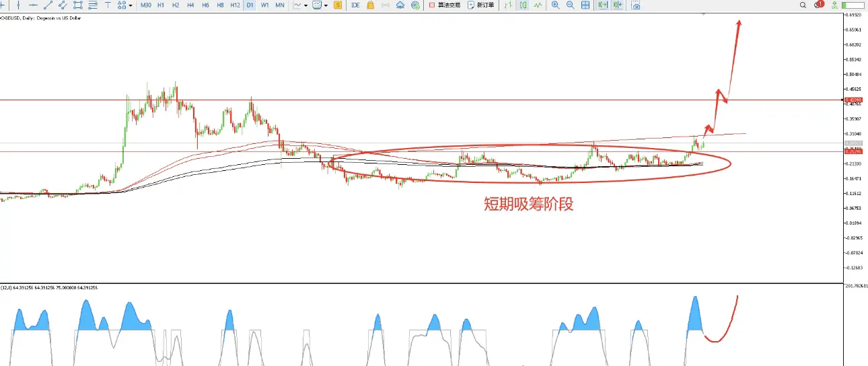This screenshot has height=366, width=868.
Task: Select the vertical line drawing tool
Action: click(x=18, y=5)
